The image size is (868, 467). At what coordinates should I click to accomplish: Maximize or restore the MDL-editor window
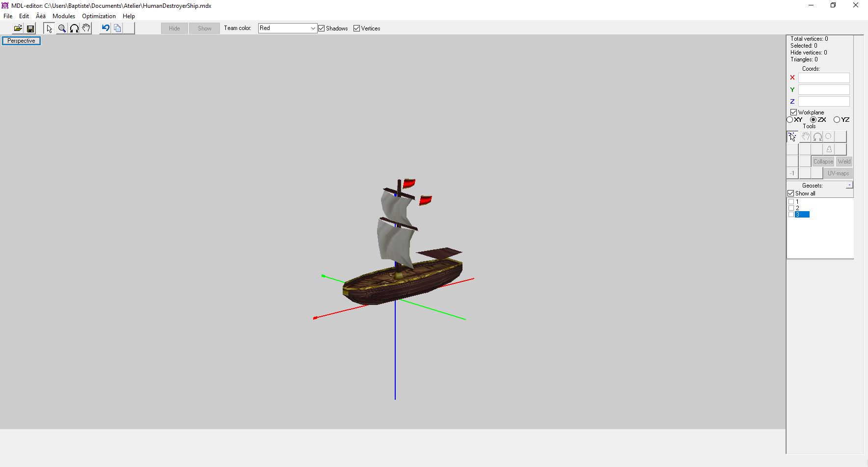(833, 5)
